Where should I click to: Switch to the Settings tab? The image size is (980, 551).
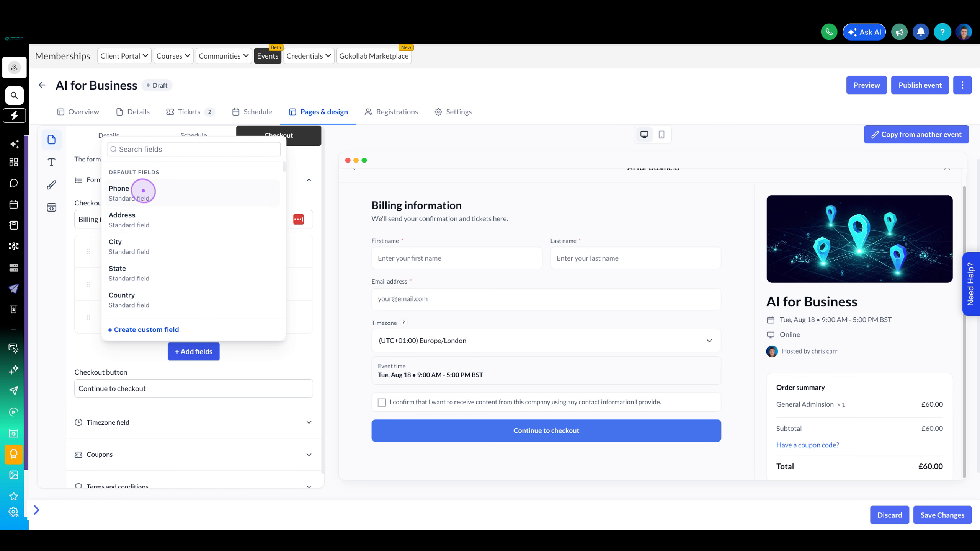(x=453, y=112)
